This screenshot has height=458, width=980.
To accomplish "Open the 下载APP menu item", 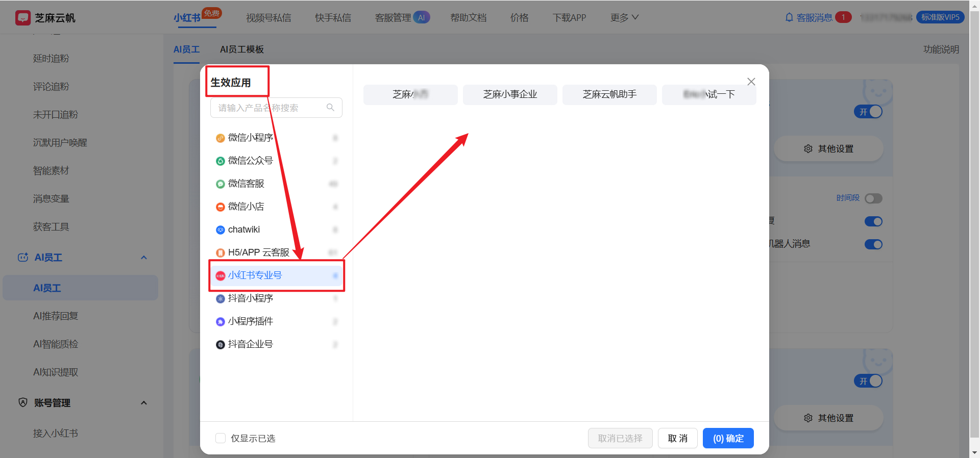I will [x=569, y=18].
